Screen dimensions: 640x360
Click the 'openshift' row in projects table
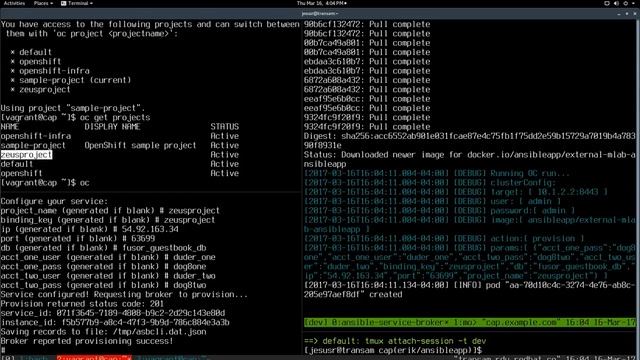pyautogui.click(x=120, y=173)
